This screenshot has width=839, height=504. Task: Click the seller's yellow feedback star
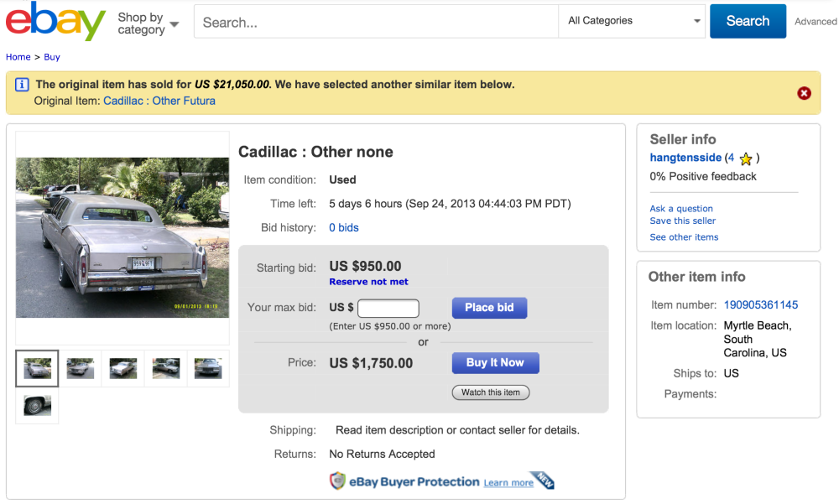746,158
